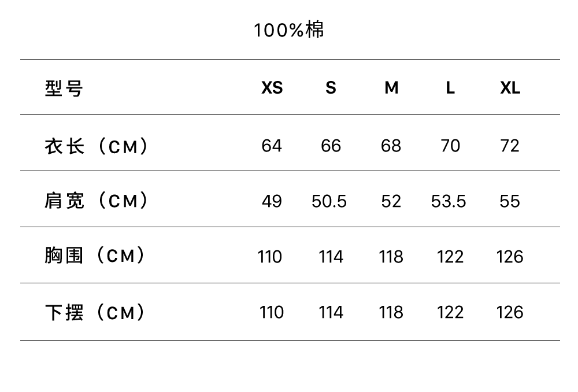
Task: Click the XS size column header
Action: pyautogui.click(x=272, y=88)
